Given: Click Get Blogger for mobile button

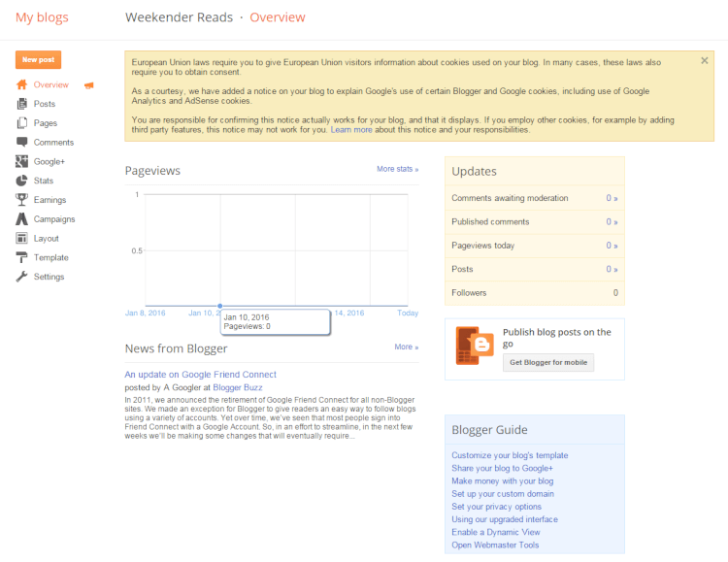Looking at the screenshot, I should tap(548, 362).
